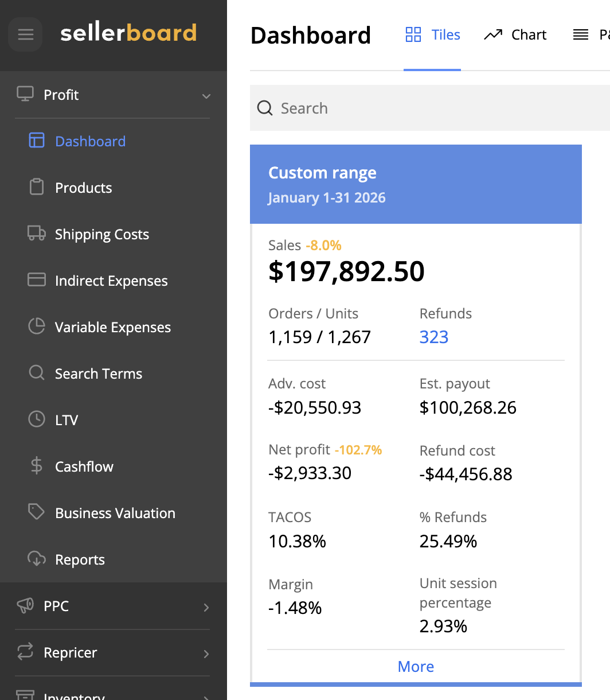The height and width of the screenshot is (700, 610).
Task: Click the Profit monitor icon
Action: (25, 94)
